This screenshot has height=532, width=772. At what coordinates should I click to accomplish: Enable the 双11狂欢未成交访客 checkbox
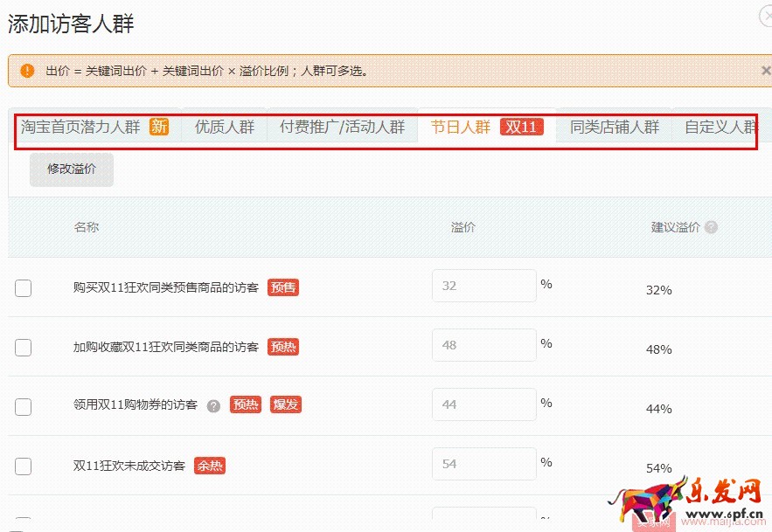coord(23,466)
